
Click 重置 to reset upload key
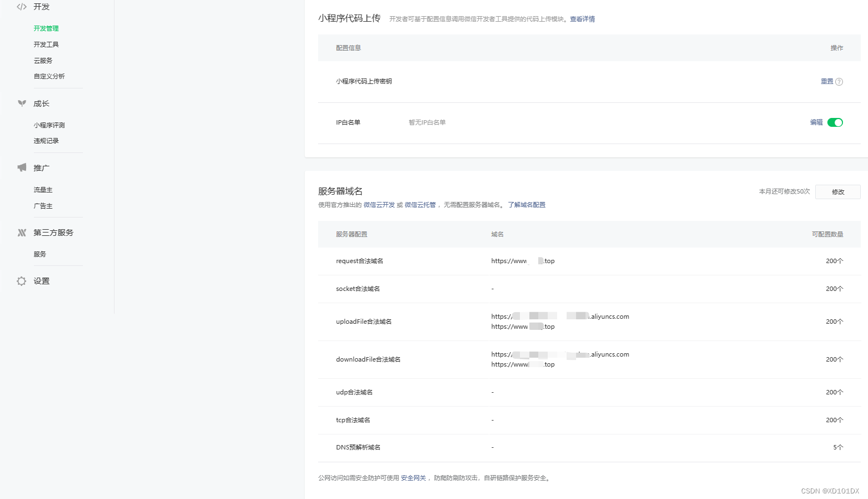point(827,81)
